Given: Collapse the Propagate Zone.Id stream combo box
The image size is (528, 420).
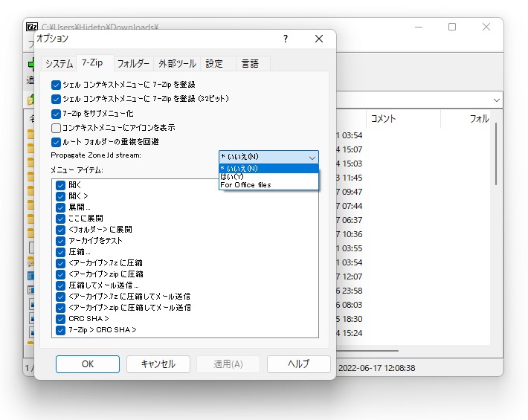Looking at the screenshot, I should coord(268,157).
